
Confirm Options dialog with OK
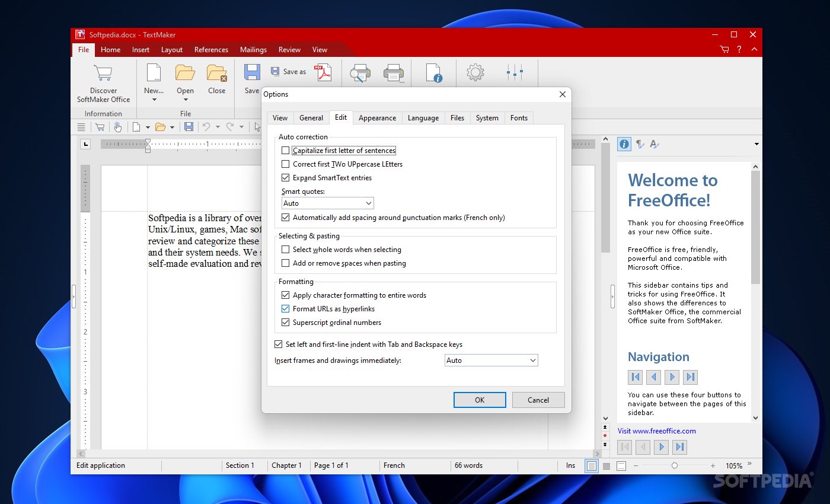[480, 400]
